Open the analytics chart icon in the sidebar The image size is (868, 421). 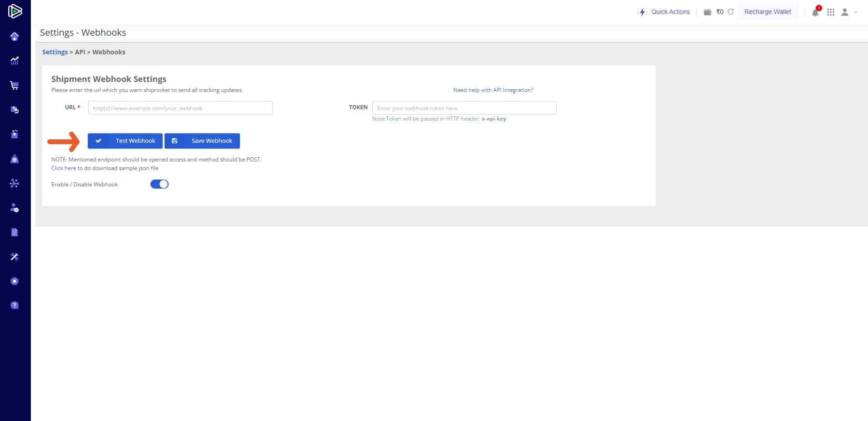(15, 61)
